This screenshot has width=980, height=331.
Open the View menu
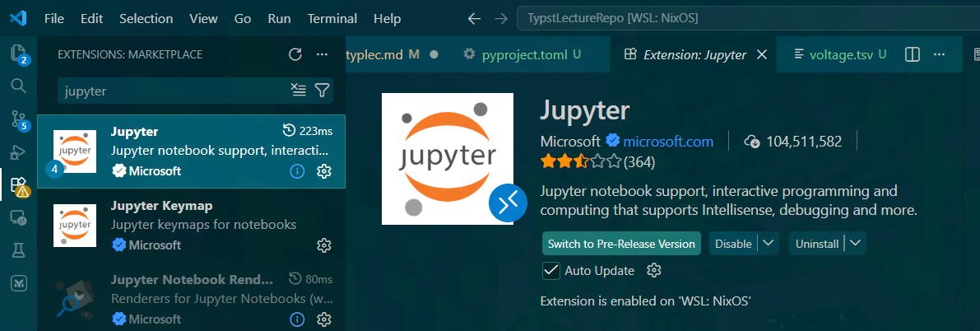tap(204, 19)
